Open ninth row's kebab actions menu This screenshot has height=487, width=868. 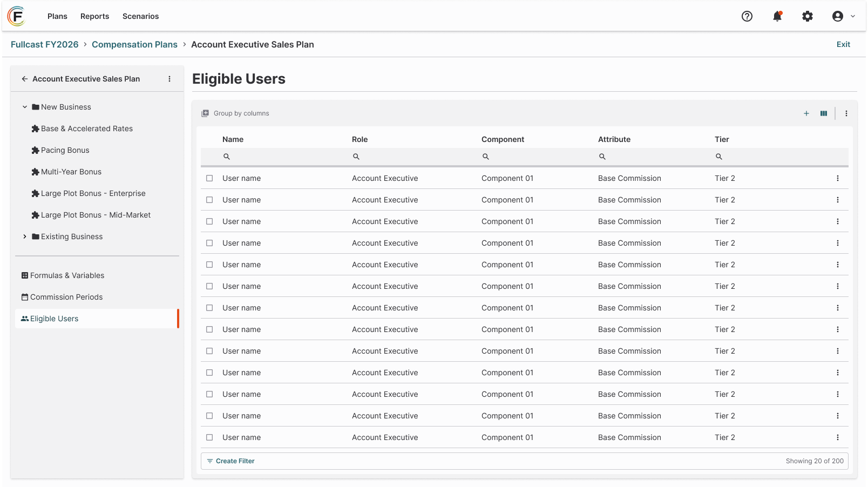pyautogui.click(x=838, y=351)
